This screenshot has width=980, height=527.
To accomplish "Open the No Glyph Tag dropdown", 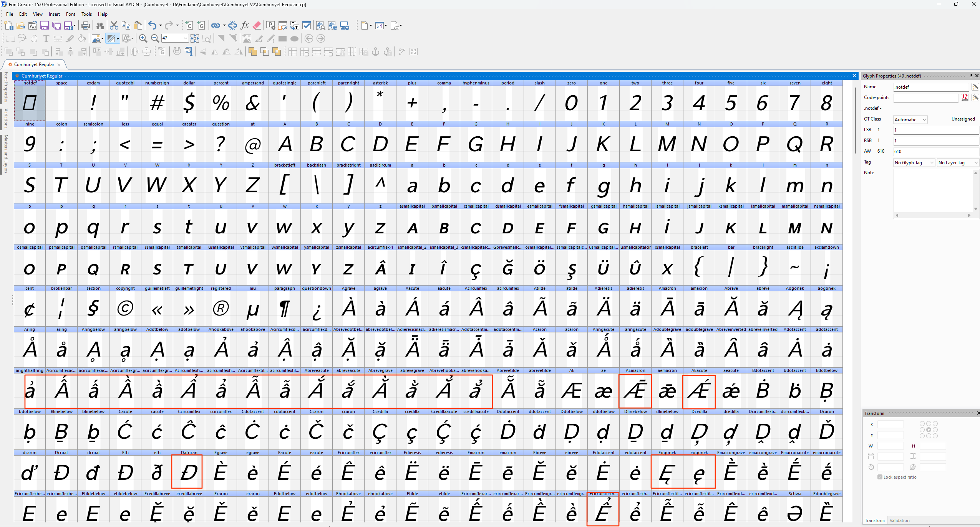I will (x=914, y=162).
